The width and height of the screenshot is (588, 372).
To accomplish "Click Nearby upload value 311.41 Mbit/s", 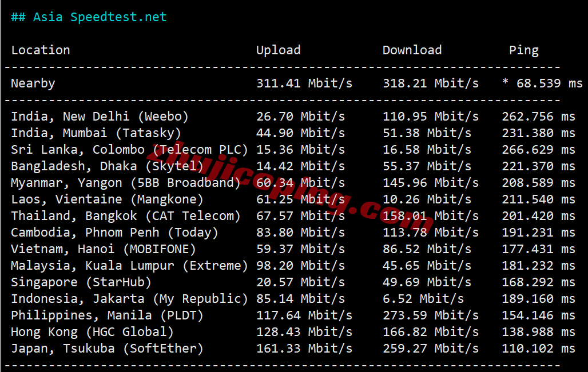I will 304,83.
